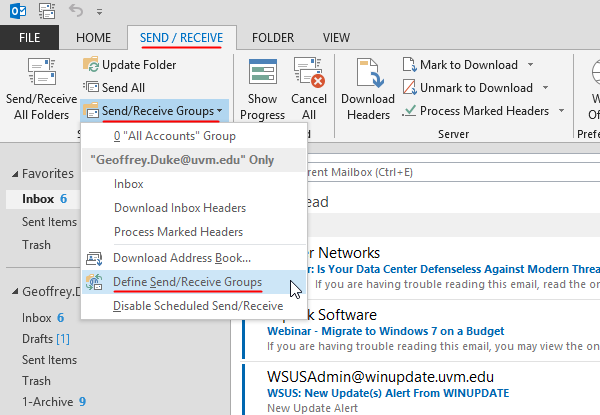Open Webinar Migrate to Windows 7 email
The image size is (600, 415).
[421, 331]
